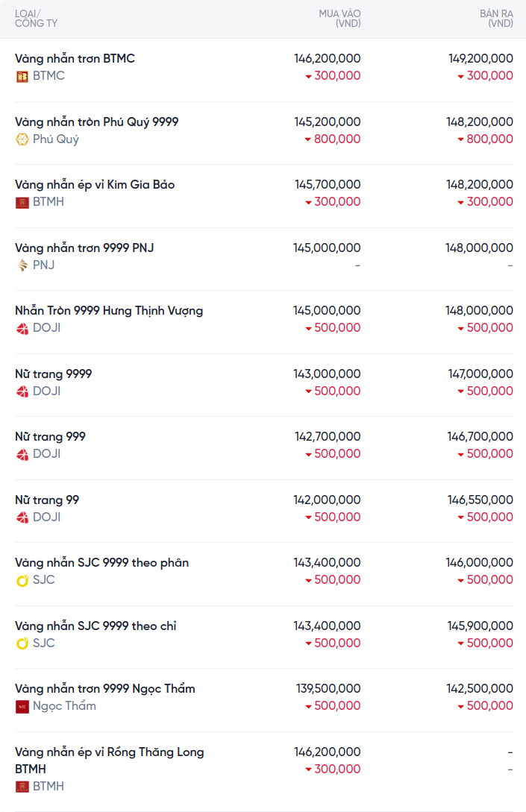526x812 pixels.
Task: Click Nữ trang 9999 product title
Action: (x=53, y=374)
